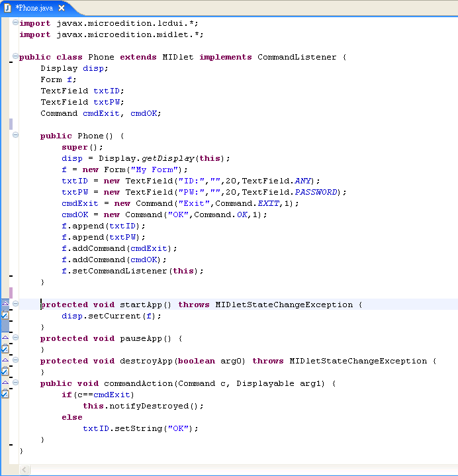The image size is (458, 476).
Task: Click the 'implements' keyword
Action: click(226, 57)
